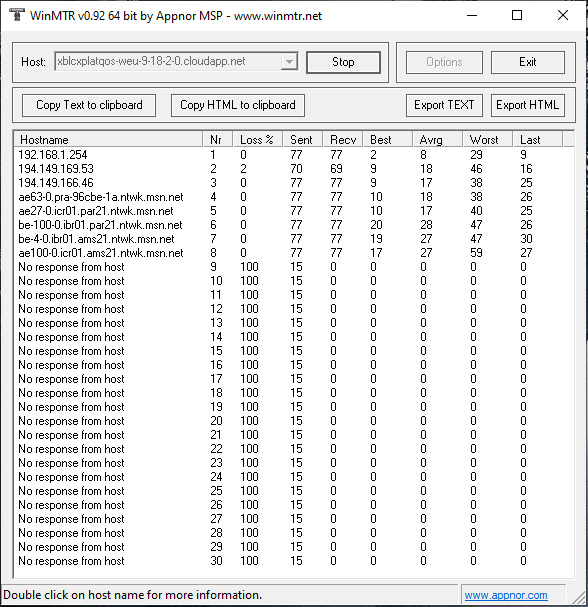Export results as HTML

click(528, 105)
